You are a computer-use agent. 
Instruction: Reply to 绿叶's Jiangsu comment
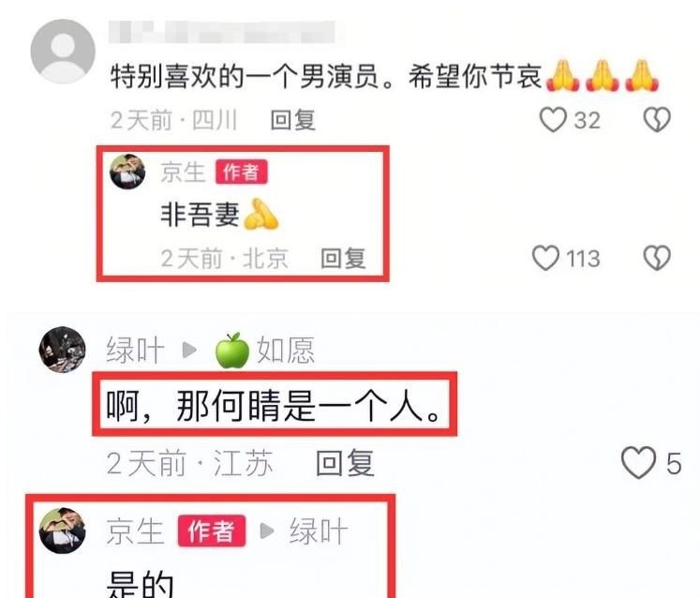click(345, 463)
